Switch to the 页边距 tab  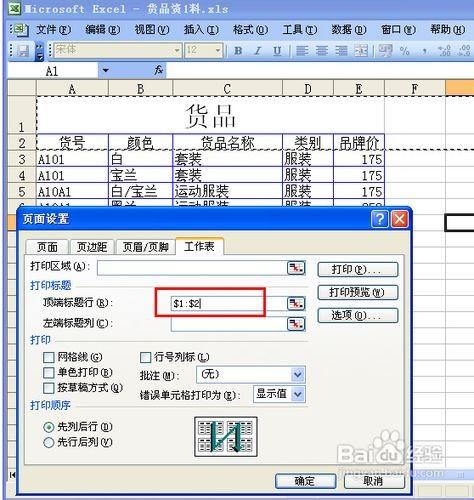pos(92,247)
